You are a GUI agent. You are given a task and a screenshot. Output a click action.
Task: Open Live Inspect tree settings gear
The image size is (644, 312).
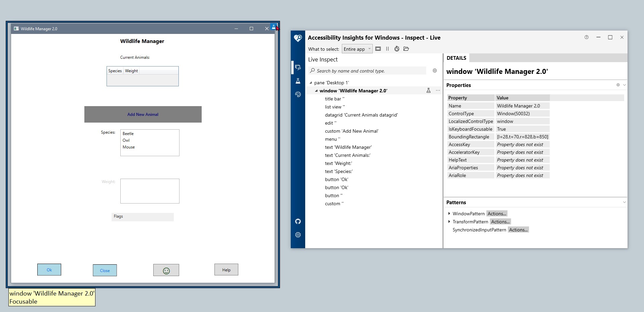[435, 71]
